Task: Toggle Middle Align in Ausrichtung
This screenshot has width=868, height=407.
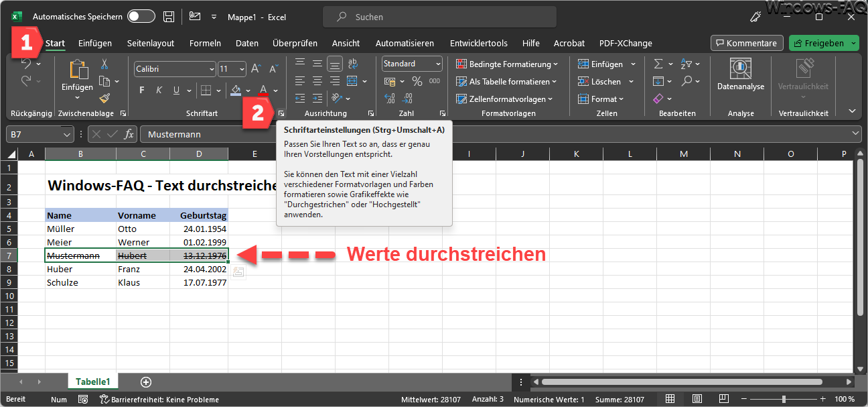Action: click(x=317, y=64)
